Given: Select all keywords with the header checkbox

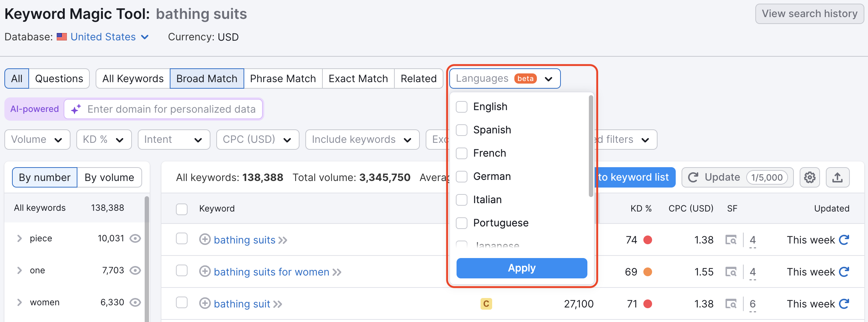Looking at the screenshot, I should point(181,209).
